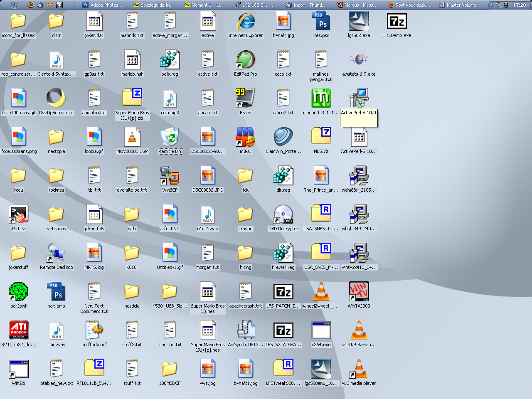Click the Recycle Bin icon
Screen dimensions: 532x399
coord(170,137)
